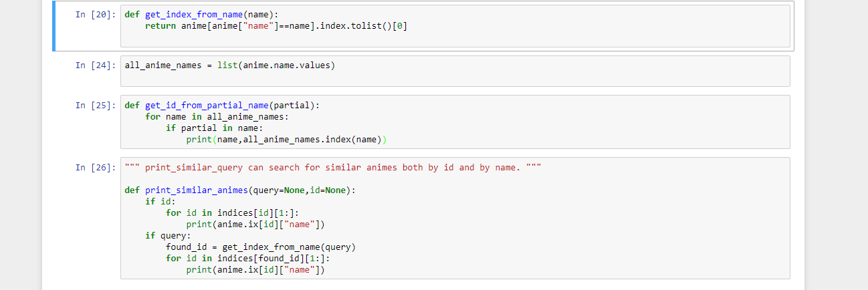The width and height of the screenshot is (868, 290).
Task: Click the docstring about print_similar_query
Action: 333,167
